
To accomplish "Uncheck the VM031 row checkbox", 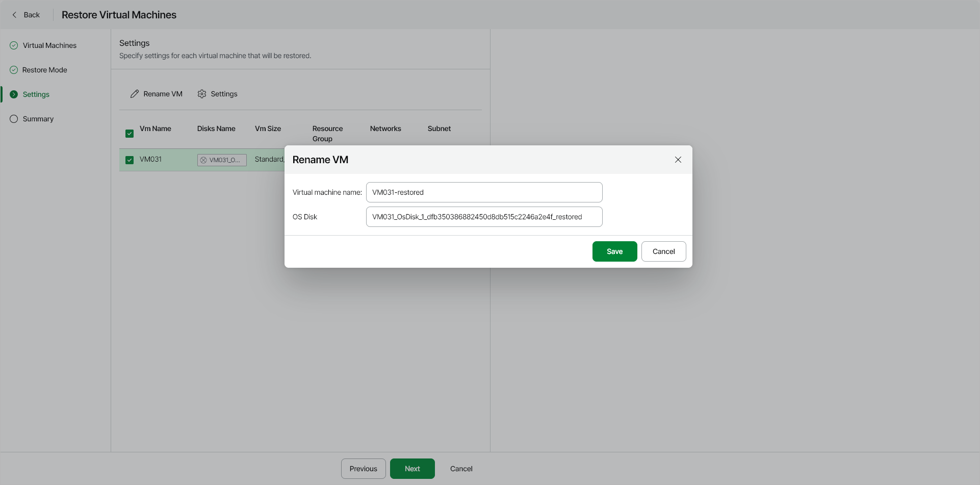I will coord(130,160).
